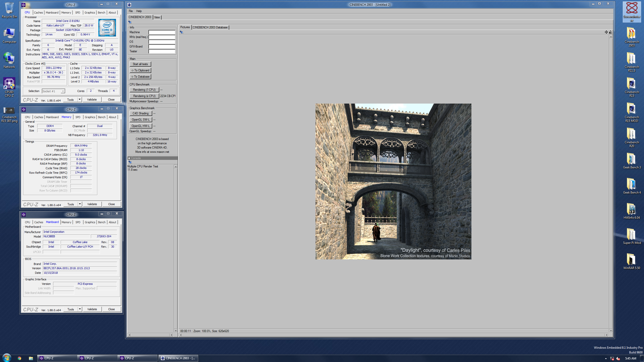
Task: Open the Geek Bench 3 folder icon
Action: pyautogui.click(x=632, y=161)
